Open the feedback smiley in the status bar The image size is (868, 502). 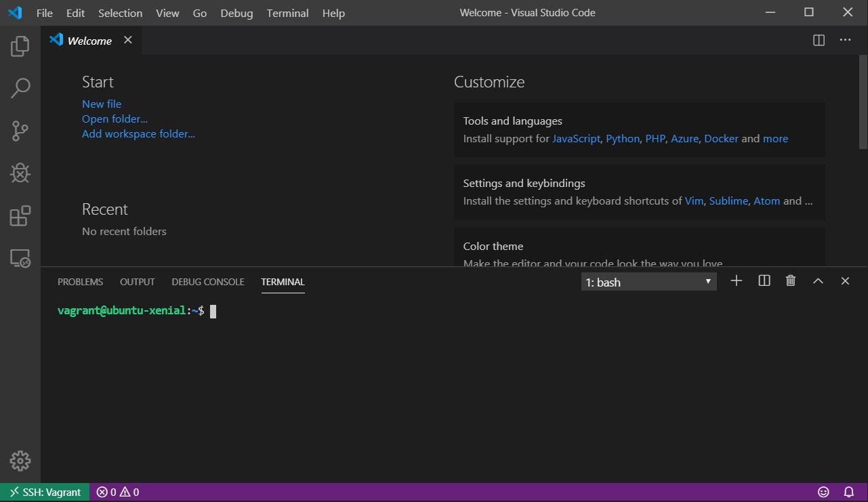823,492
